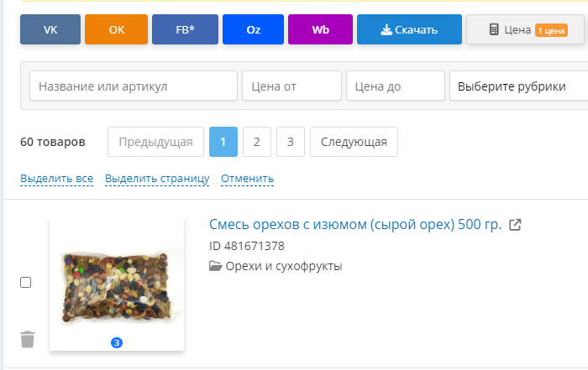The height and width of the screenshot is (370, 588).
Task: Open the Выберите рубрики dropdown
Action: point(518,86)
